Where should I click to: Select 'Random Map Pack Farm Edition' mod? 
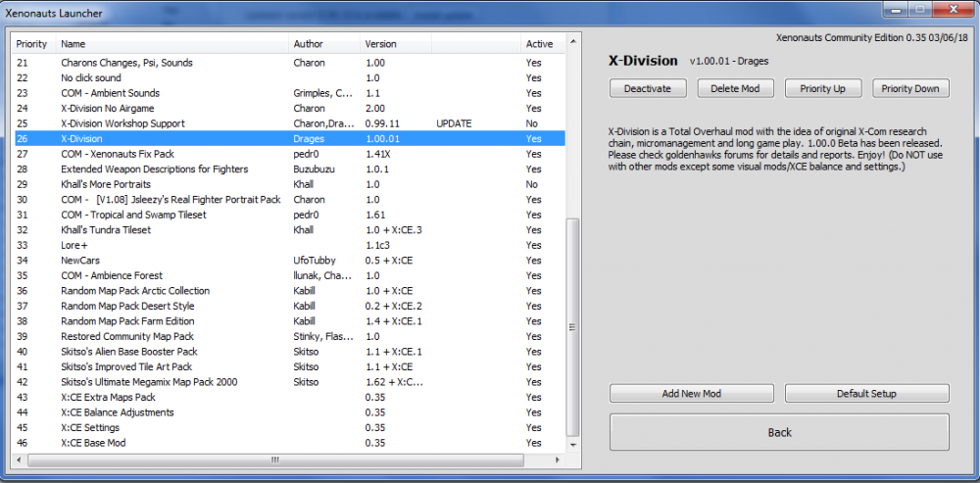click(289, 321)
